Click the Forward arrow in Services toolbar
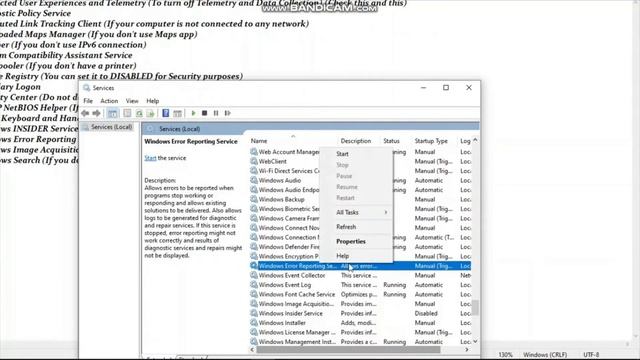This screenshot has width=640, height=360. click(96, 113)
